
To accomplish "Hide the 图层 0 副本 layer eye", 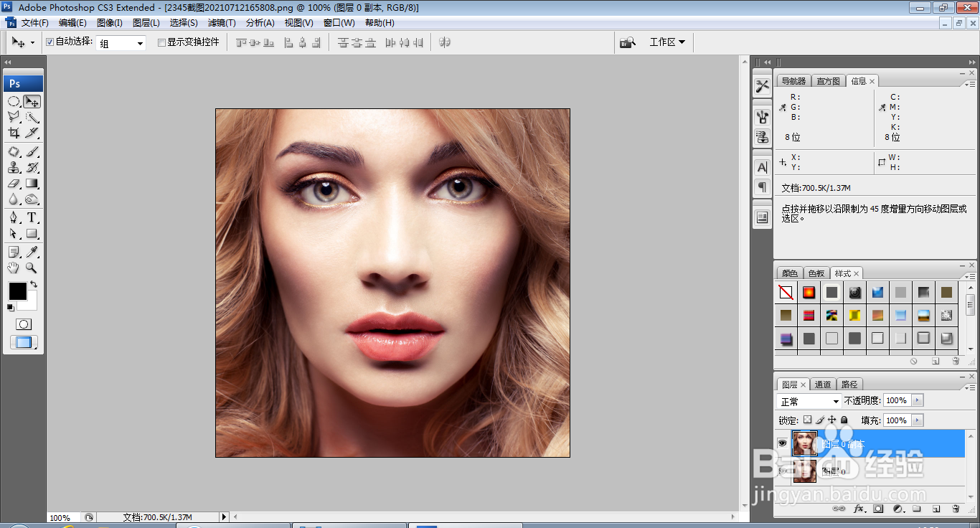I will pos(783,443).
